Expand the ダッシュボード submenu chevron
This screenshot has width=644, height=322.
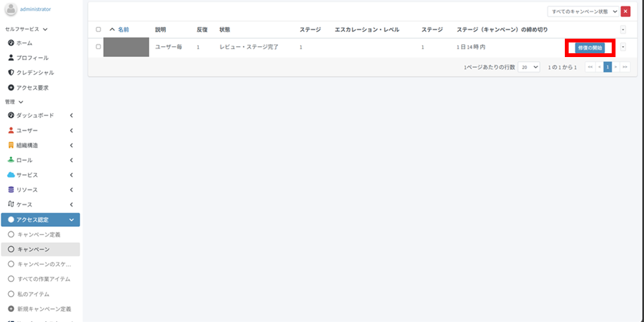click(x=72, y=115)
